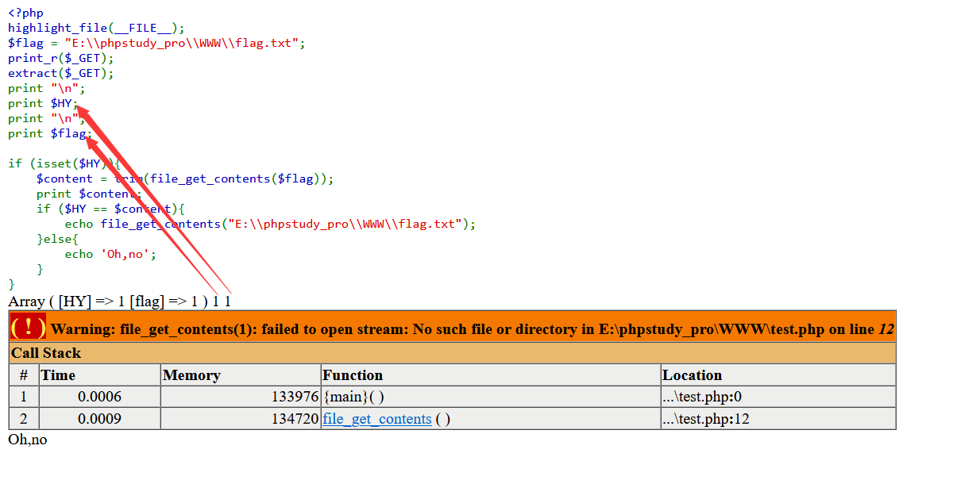The height and width of the screenshot is (484, 980).
Task: Click the ...\test.php:0 location cell
Action: click(702, 397)
